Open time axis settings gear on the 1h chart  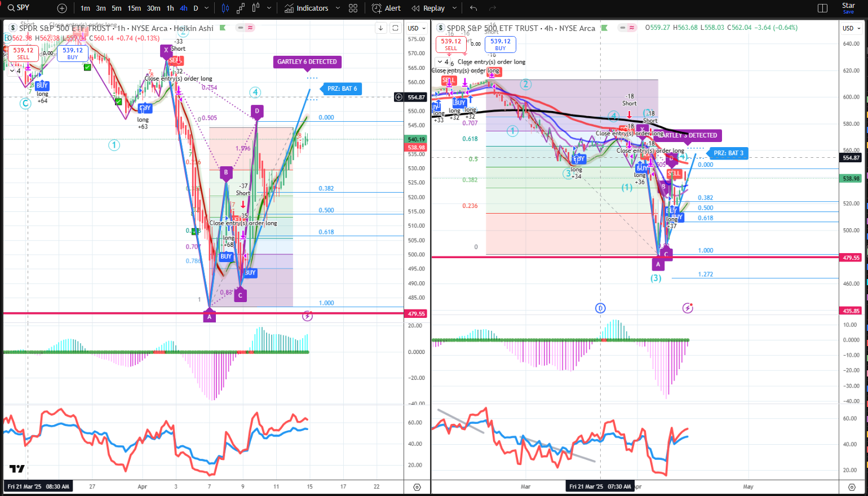click(x=417, y=487)
